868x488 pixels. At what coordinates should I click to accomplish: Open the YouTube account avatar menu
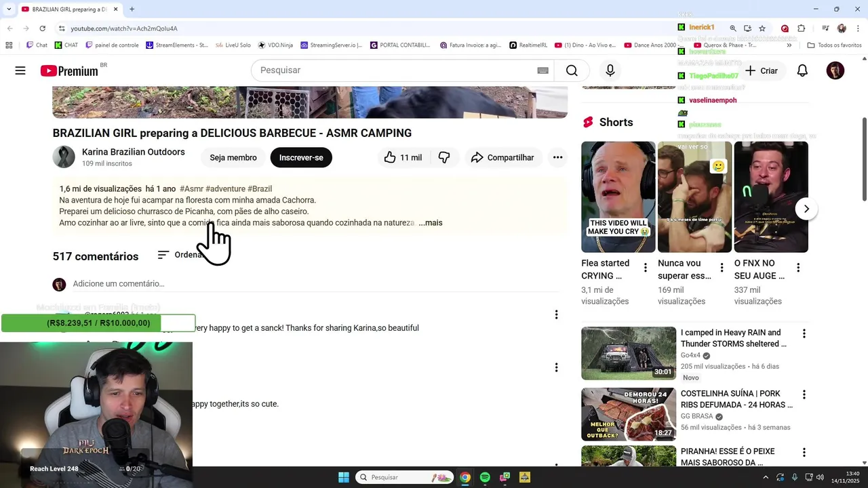click(x=835, y=70)
